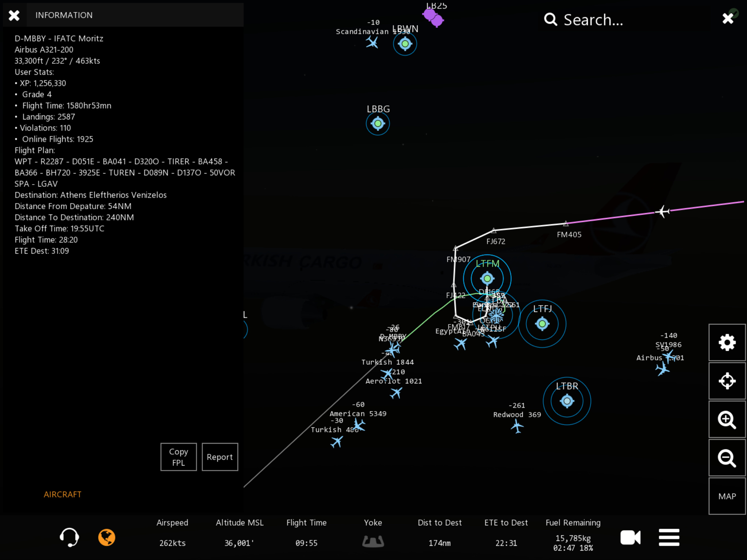The width and height of the screenshot is (747, 560).
Task: Center map on own aircraft
Action: 727,381
